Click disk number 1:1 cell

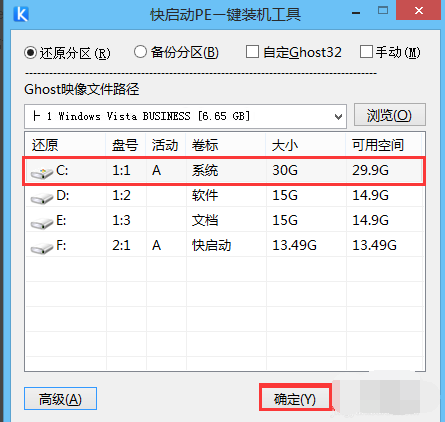coord(121,170)
